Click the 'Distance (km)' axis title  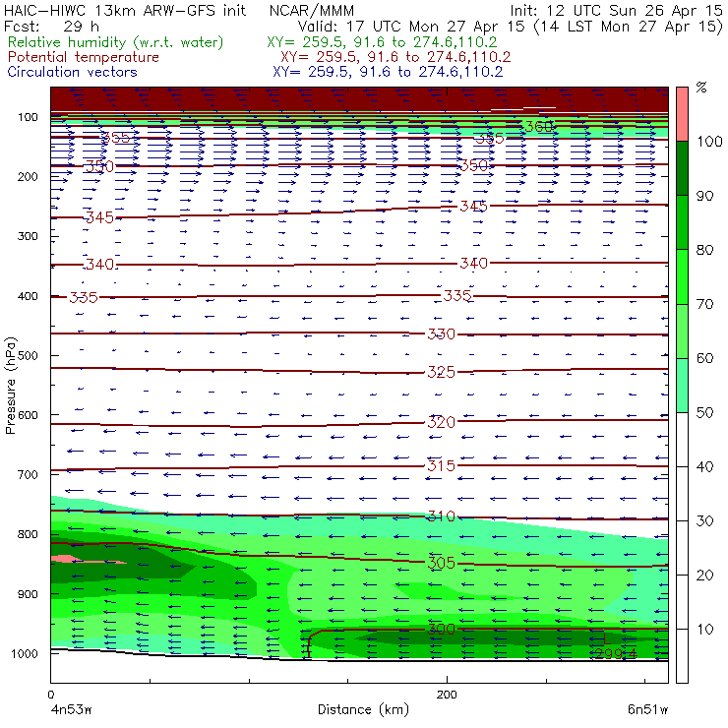click(363, 709)
